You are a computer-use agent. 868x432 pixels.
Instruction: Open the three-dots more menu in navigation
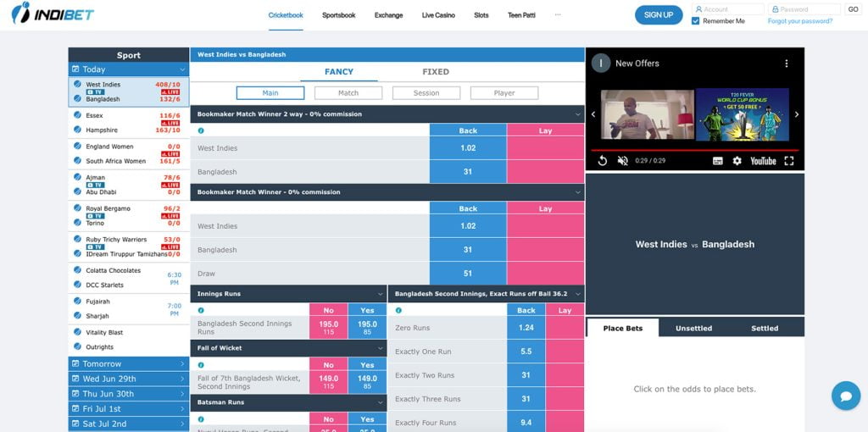(558, 15)
